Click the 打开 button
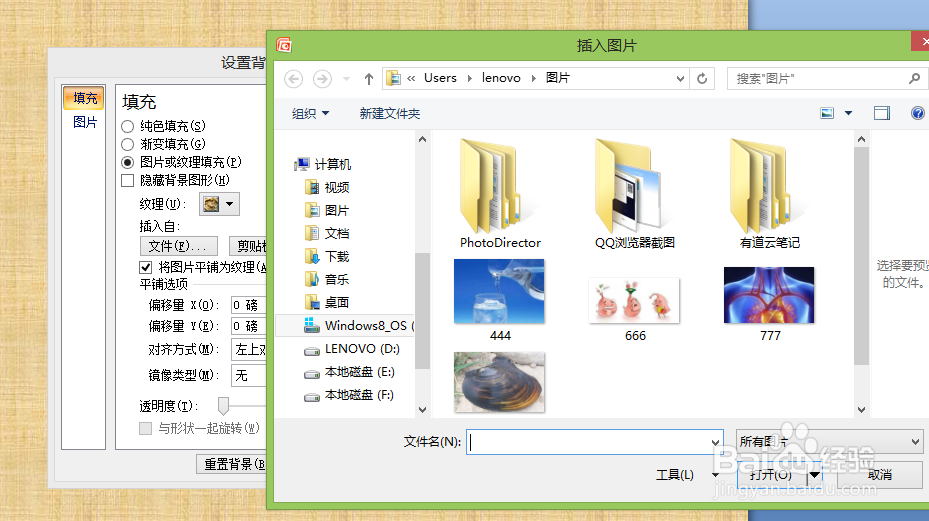This screenshot has height=521, width=929. 772,475
